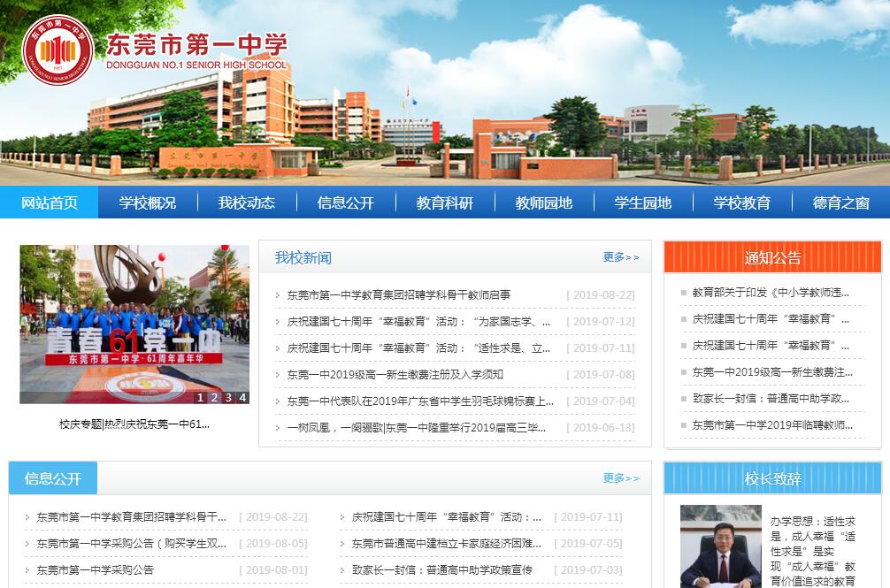Open news item ending “适性求是、立...

(x=418, y=348)
